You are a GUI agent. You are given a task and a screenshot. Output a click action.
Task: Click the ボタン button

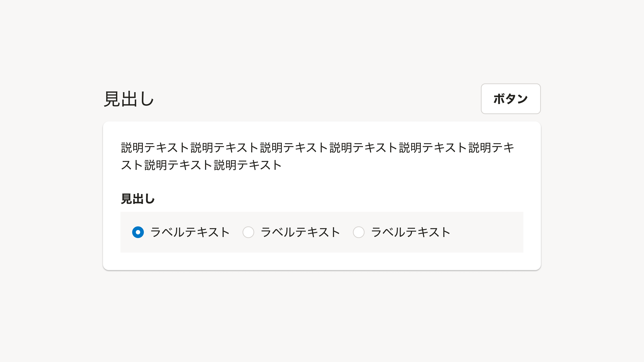[x=511, y=99]
